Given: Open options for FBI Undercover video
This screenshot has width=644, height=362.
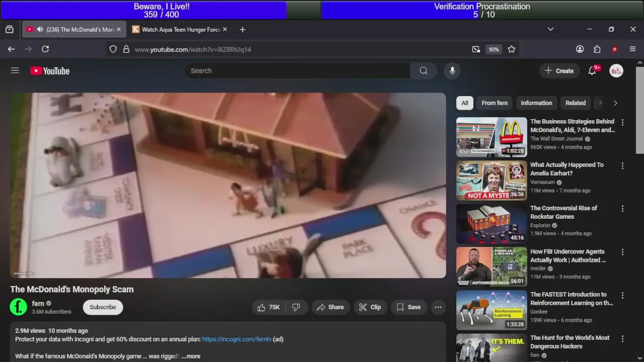Looking at the screenshot, I should tap(622, 252).
